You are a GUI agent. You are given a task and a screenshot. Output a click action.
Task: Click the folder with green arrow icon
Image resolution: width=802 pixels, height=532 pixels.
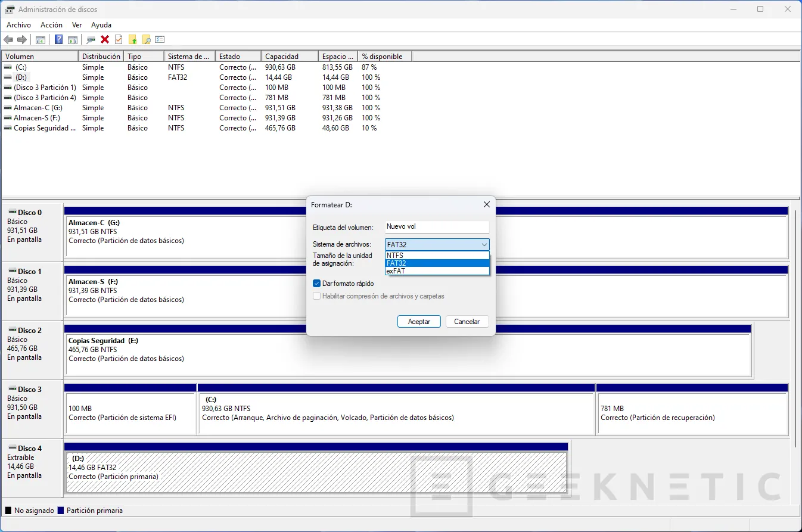(x=132, y=40)
